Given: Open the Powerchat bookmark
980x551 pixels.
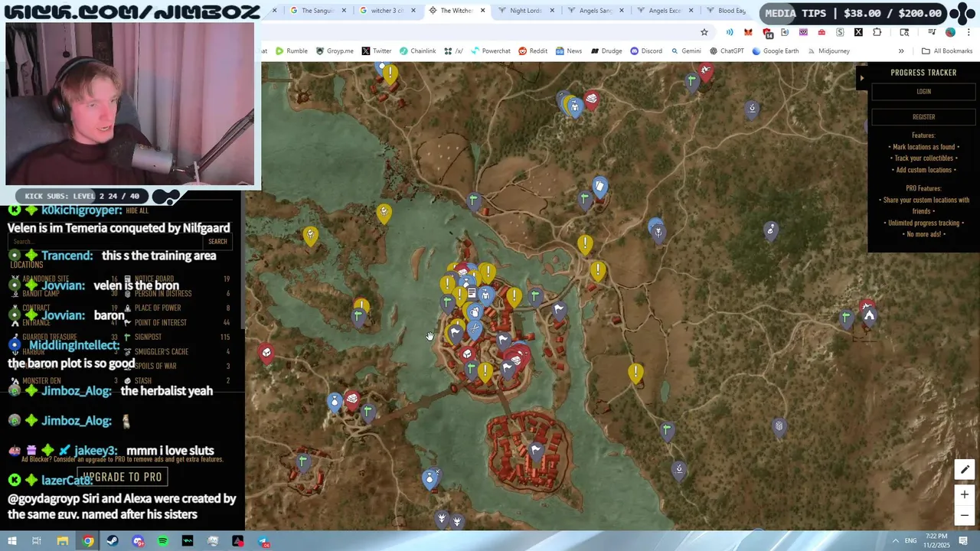Looking at the screenshot, I should tap(491, 51).
